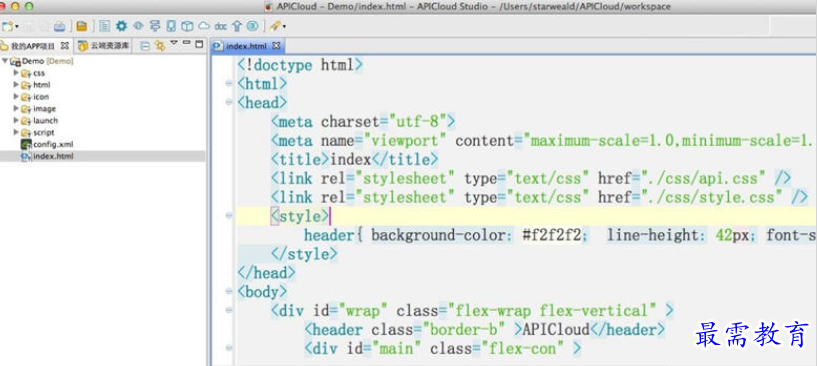Toggle Link with Editor icon
Screen dimensions: 817x366
click(159, 46)
